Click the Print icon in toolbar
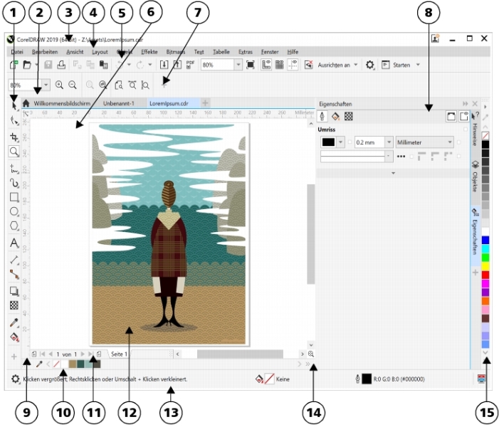The height and width of the screenshot is (427, 504). pyautogui.click(x=61, y=65)
